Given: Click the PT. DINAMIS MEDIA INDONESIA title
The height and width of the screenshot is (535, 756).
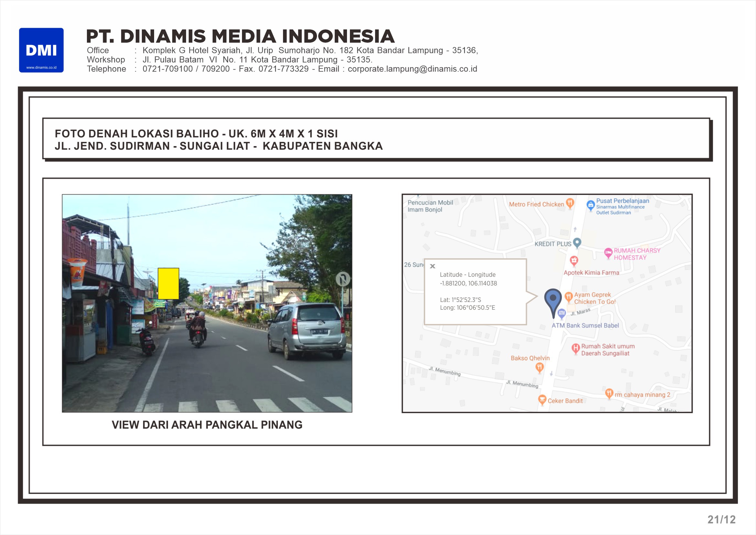Looking at the screenshot, I should (x=240, y=36).
